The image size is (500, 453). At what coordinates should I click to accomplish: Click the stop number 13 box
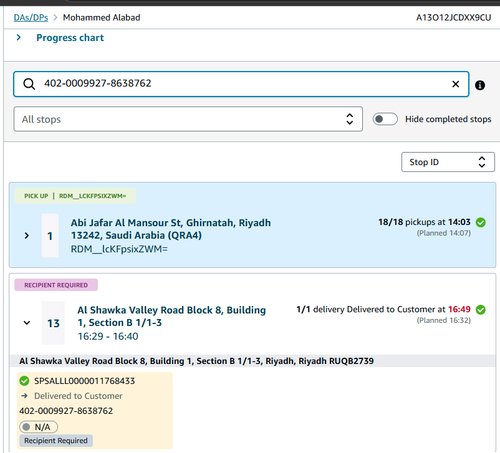click(x=53, y=323)
